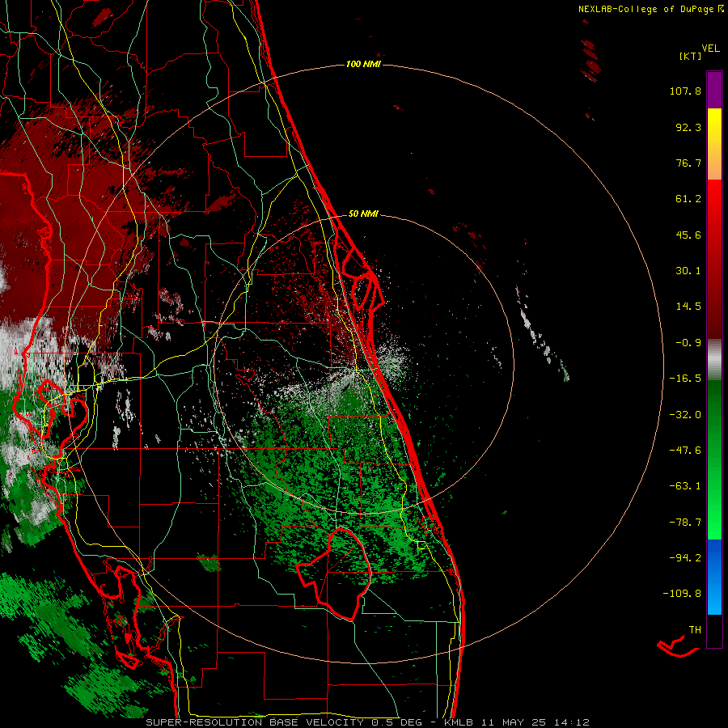Select the 45.6 velocity scale value

click(x=688, y=235)
